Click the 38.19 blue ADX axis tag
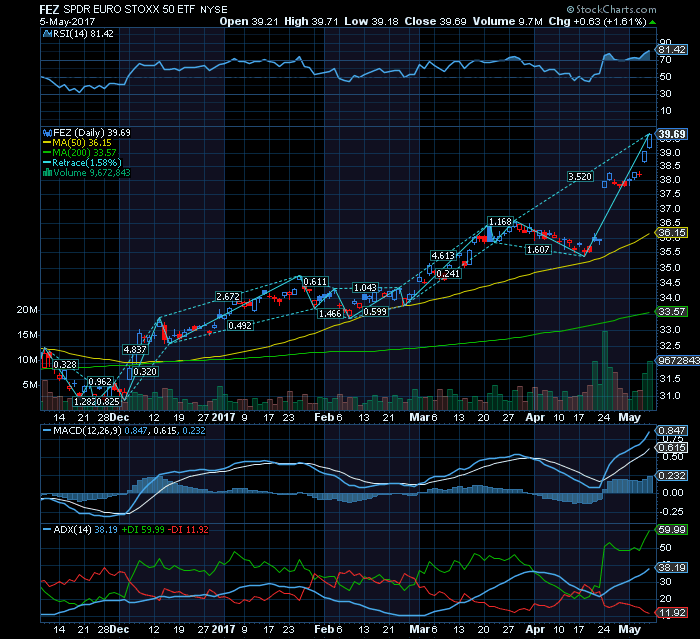 click(672, 568)
